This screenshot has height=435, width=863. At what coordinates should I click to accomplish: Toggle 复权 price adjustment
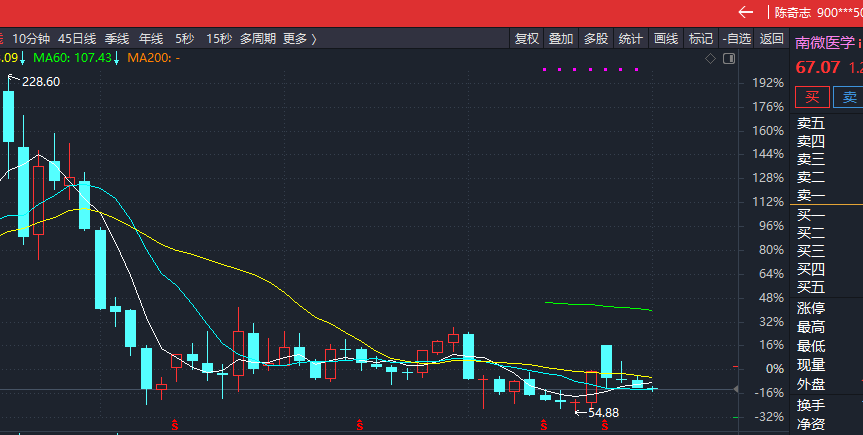[527, 39]
